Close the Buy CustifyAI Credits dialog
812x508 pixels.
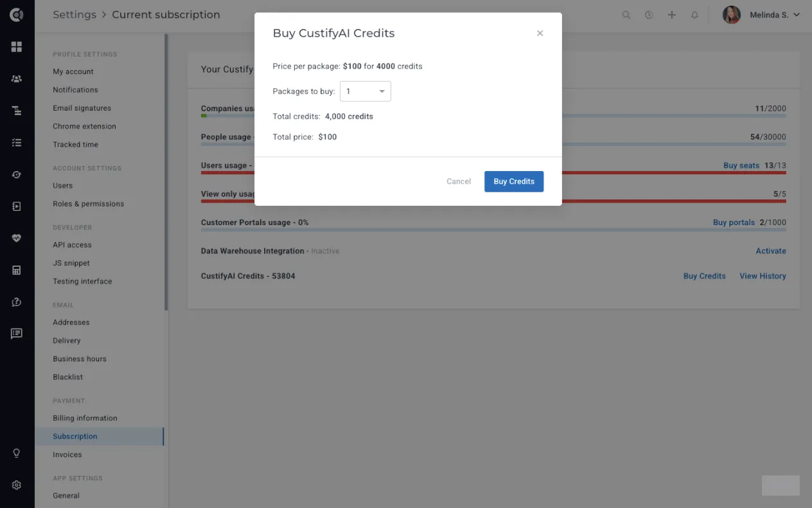pos(540,33)
